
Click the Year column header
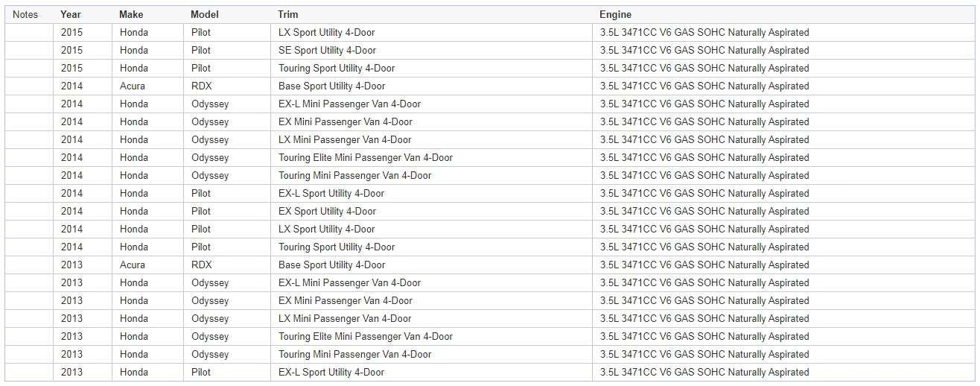[71, 15]
